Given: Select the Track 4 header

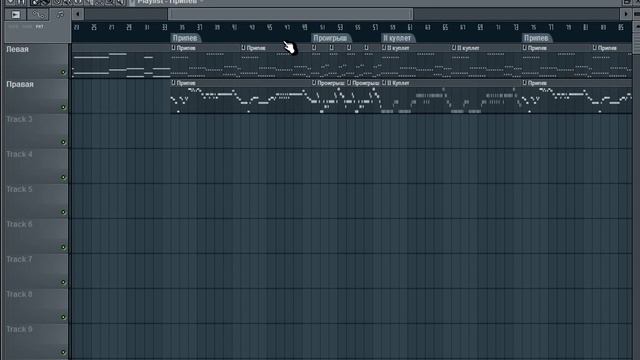Looking at the screenshot, I should (x=35, y=166).
